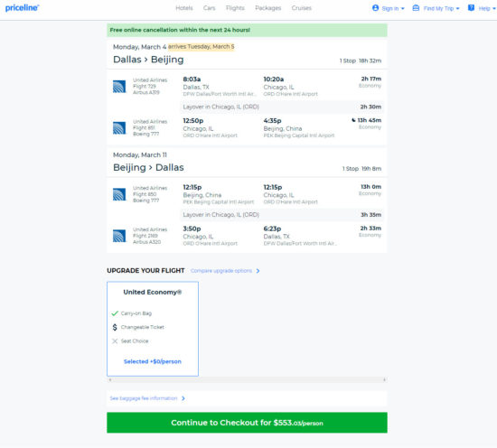The width and height of the screenshot is (497, 448).
Task: Click the Help question icon
Action: pyautogui.click(x=471, y=8)
